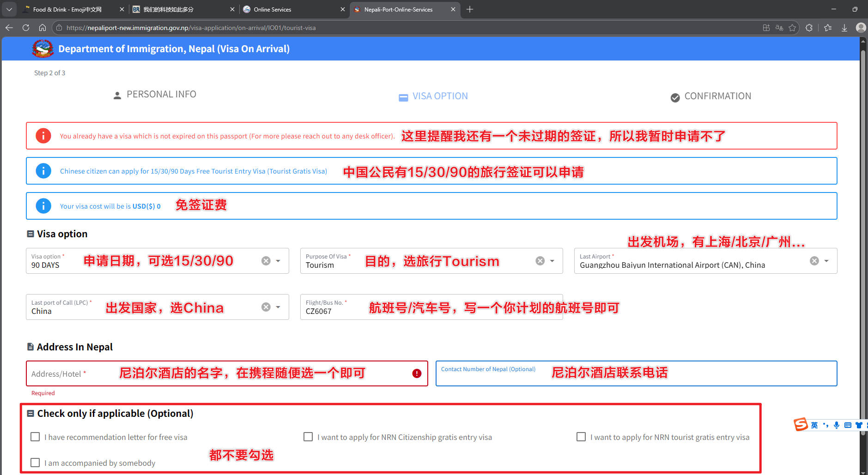Enable 'I want to apply for NRN tourist gratis entry visa'
868x475 pixels.
581,436
